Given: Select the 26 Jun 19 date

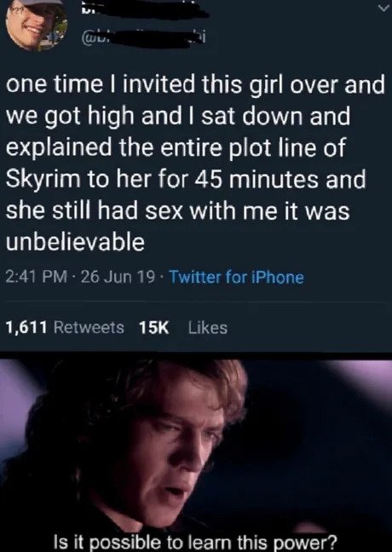Looking at the screenshot, I should [118, 278].
